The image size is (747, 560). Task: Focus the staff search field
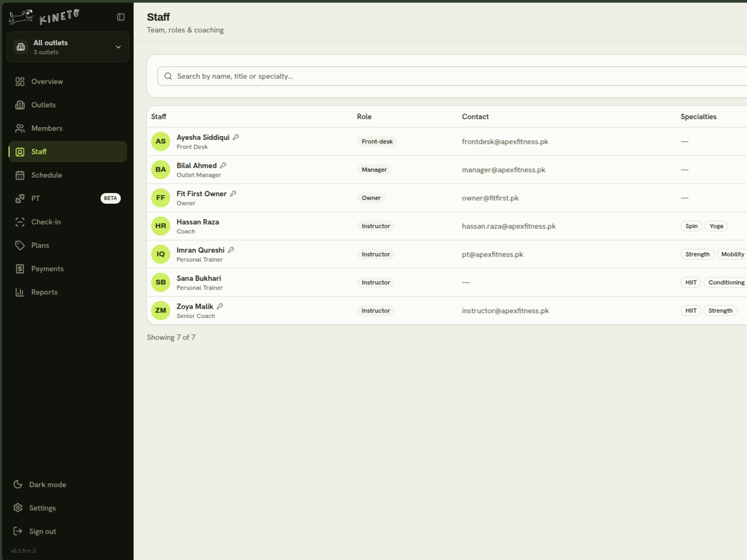[452, 76]
